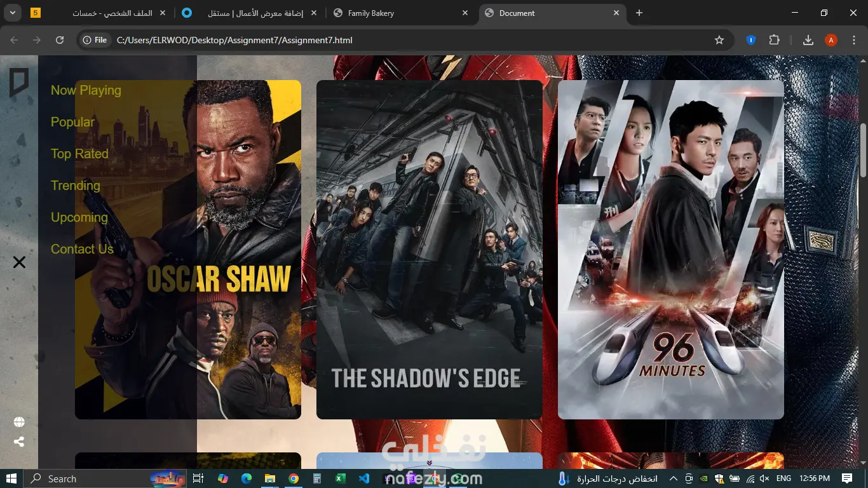Open the Contact Us link
The width and height of the screenshot is (868, 488).
pos(82,249)
